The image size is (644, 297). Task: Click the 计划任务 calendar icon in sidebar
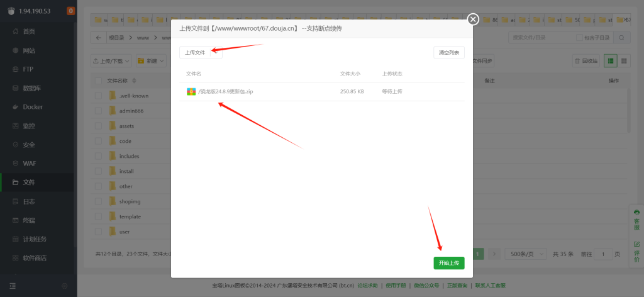[16, 239]
